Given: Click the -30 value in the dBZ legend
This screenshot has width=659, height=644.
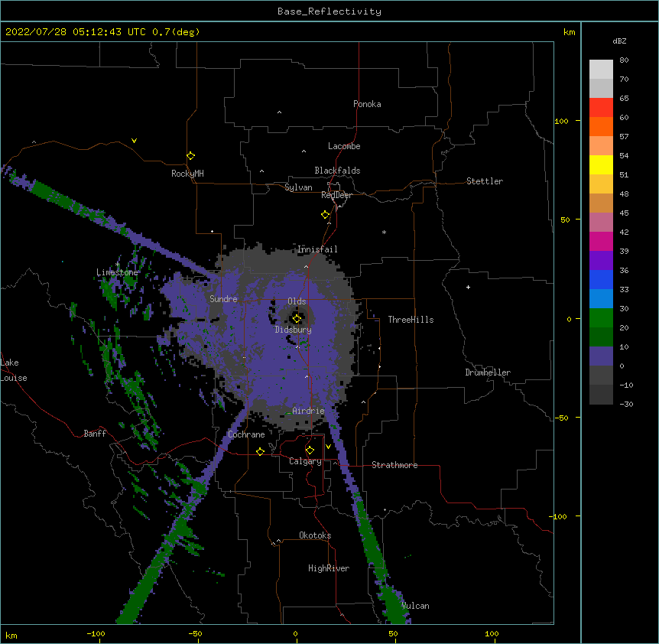Looking at the screenshot, I should tap(626, 405).
